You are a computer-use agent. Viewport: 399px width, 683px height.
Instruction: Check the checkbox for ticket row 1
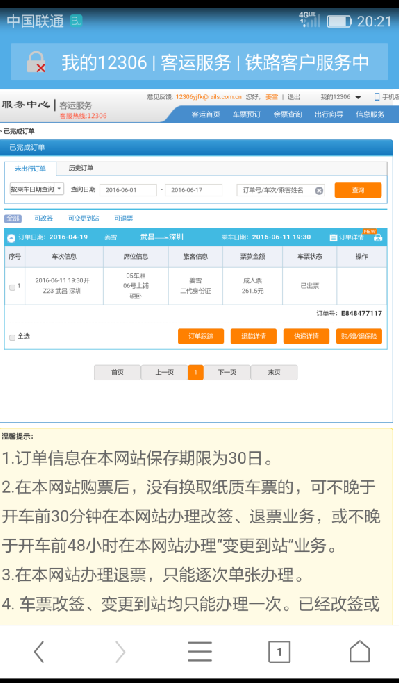(12, 287)
